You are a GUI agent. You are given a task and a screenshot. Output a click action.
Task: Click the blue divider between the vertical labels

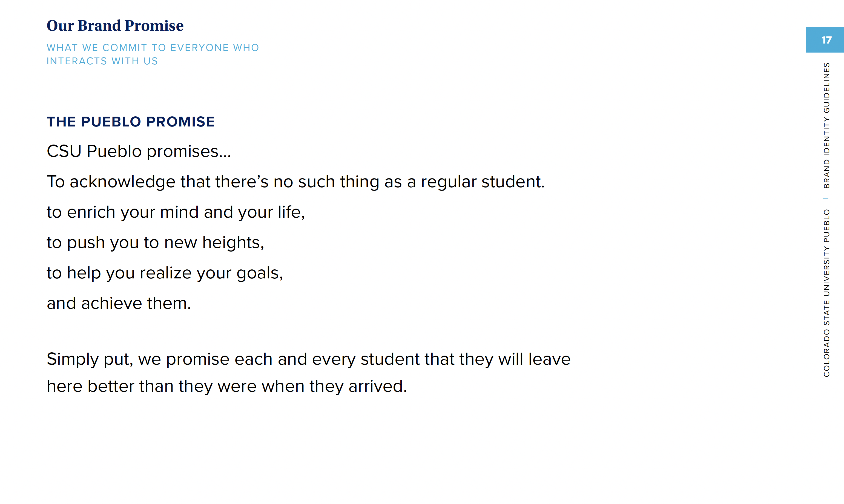point(826,199)
